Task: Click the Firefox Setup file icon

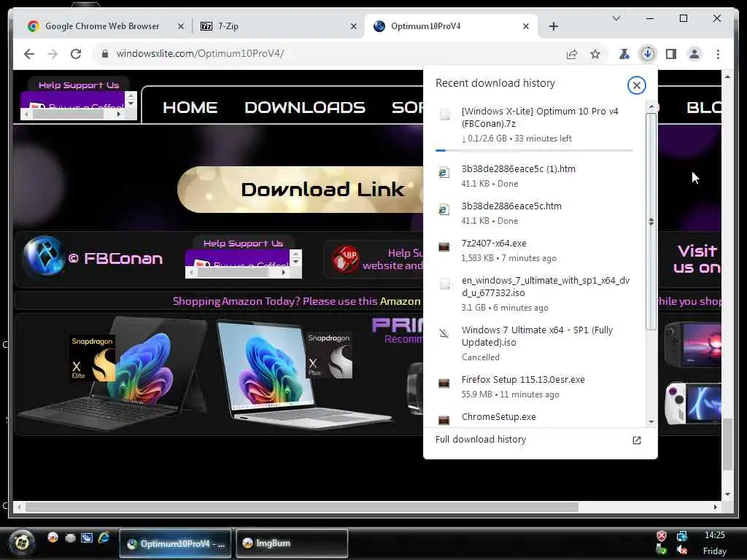Action: (x=444, y=384)
